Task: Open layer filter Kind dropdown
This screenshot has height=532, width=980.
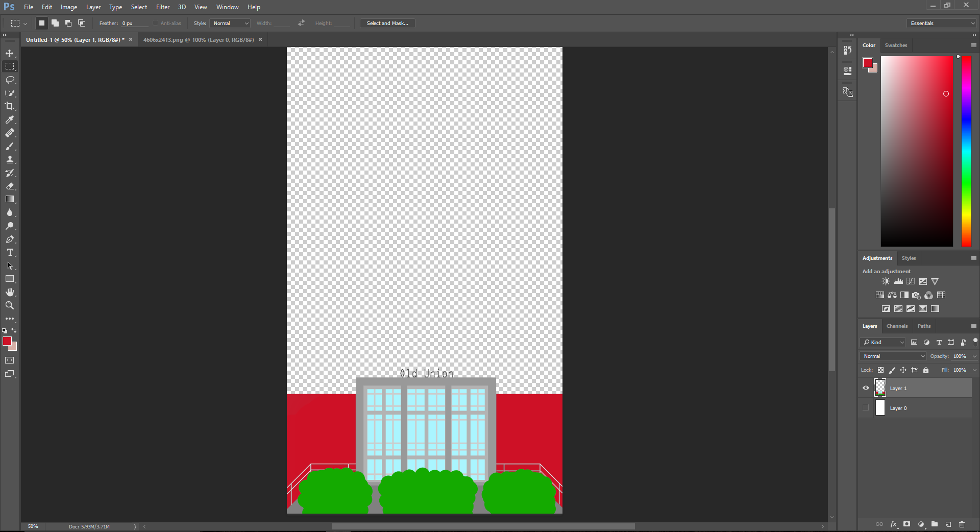Action: [884, 343]
